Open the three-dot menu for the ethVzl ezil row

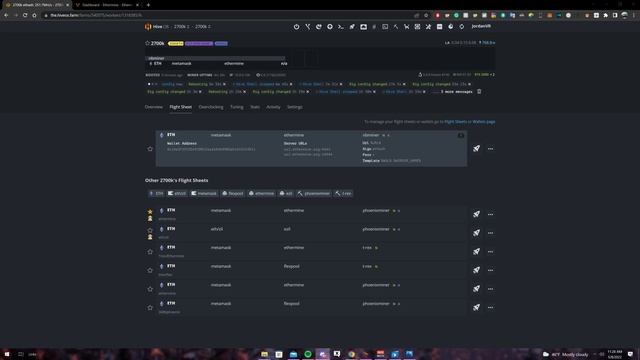point(490,233)
